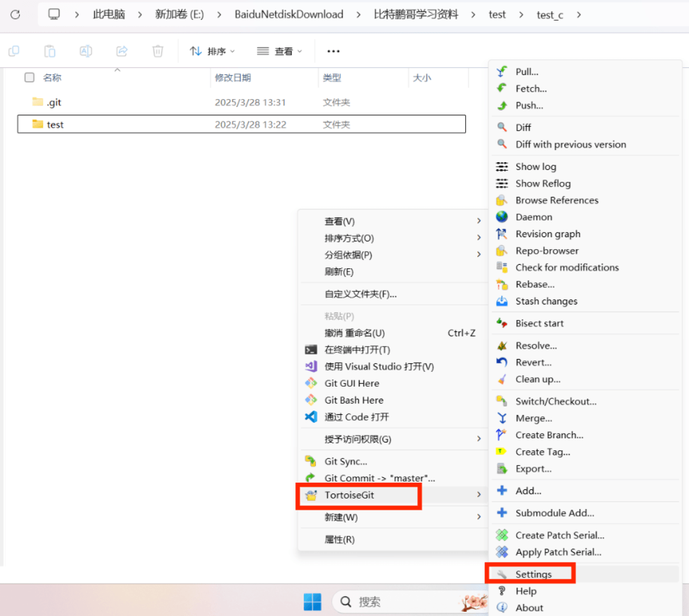Click the Repo-browser icon
This screenshot has height=616, width=689.
502,250
